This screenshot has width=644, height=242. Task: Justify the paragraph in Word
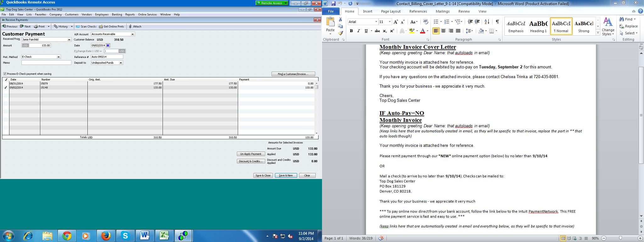pyautogui.click(x=458, y=31)
